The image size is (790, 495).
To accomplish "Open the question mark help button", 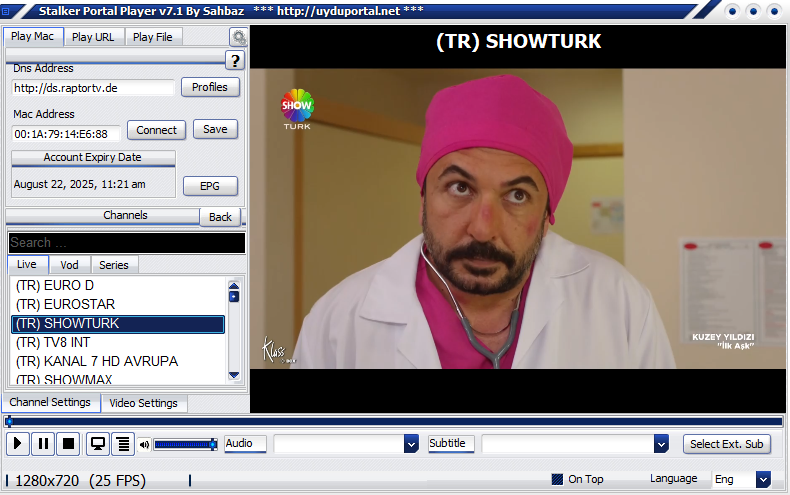I will (235, 60).
